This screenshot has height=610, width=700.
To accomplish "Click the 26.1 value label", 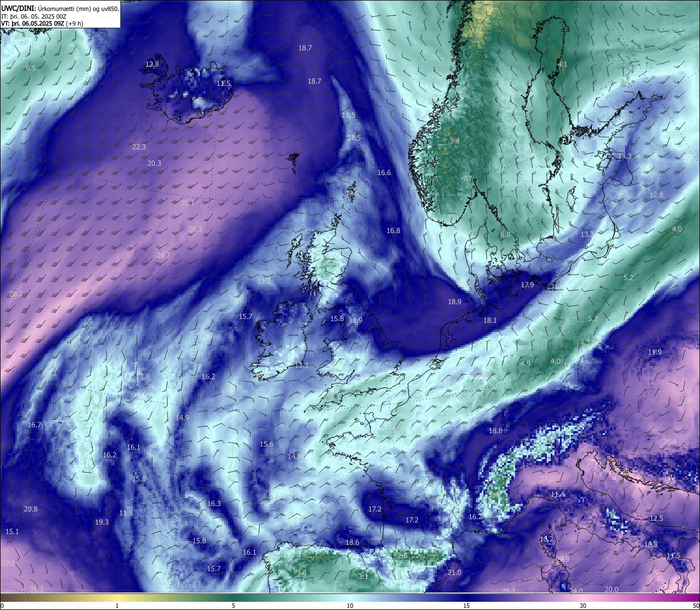I will click(x=188, y=202).
